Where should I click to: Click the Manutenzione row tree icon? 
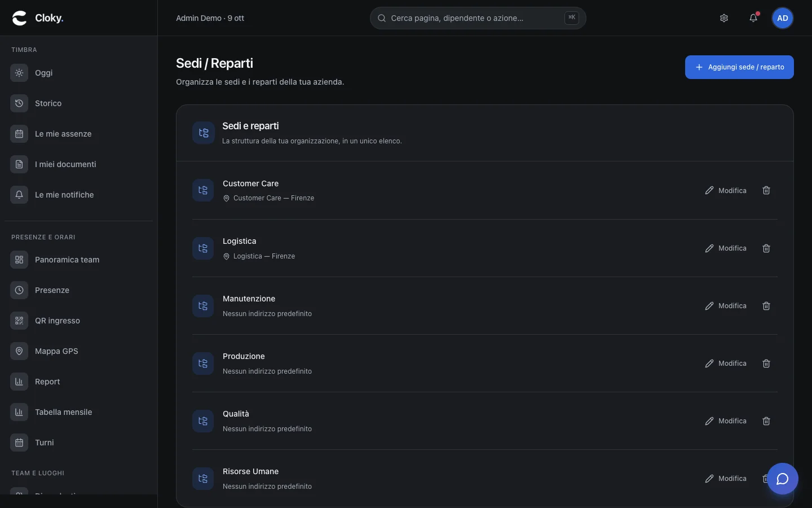203,306
